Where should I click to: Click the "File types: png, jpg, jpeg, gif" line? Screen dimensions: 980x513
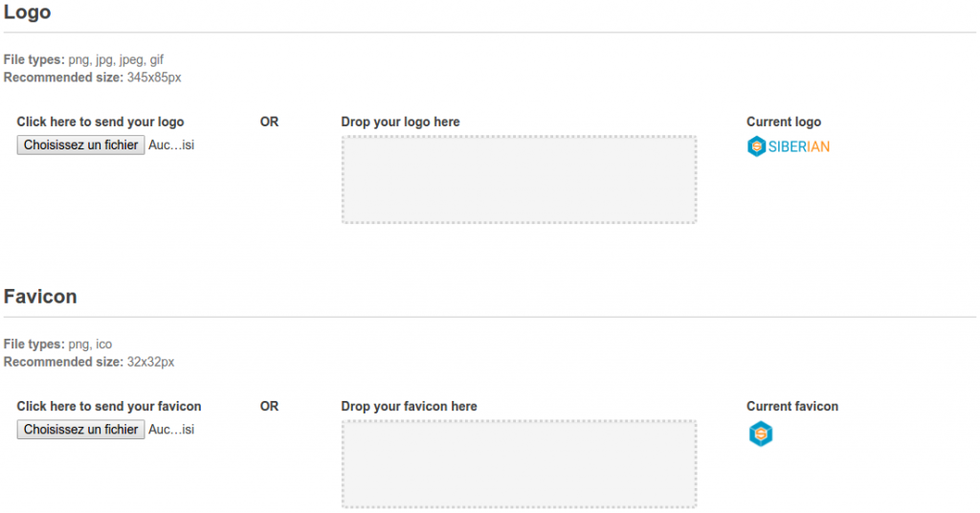[x=83, y=59]
